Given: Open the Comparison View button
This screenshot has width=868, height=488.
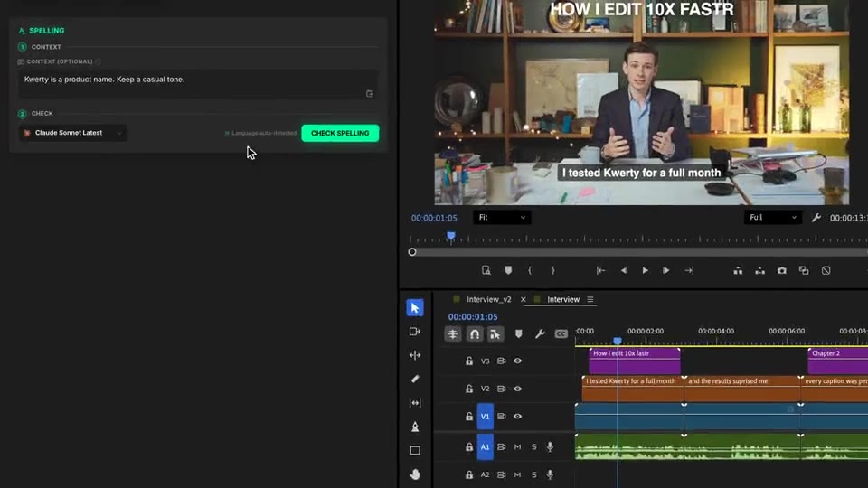Looking at the screenshot, I should click(x=804, y=270).
